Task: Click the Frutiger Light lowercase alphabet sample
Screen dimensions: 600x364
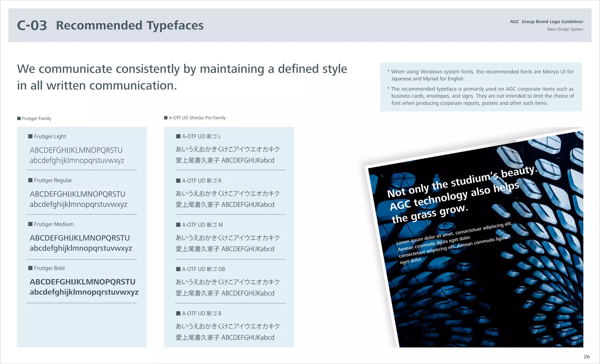Action: tap(77, 161)
